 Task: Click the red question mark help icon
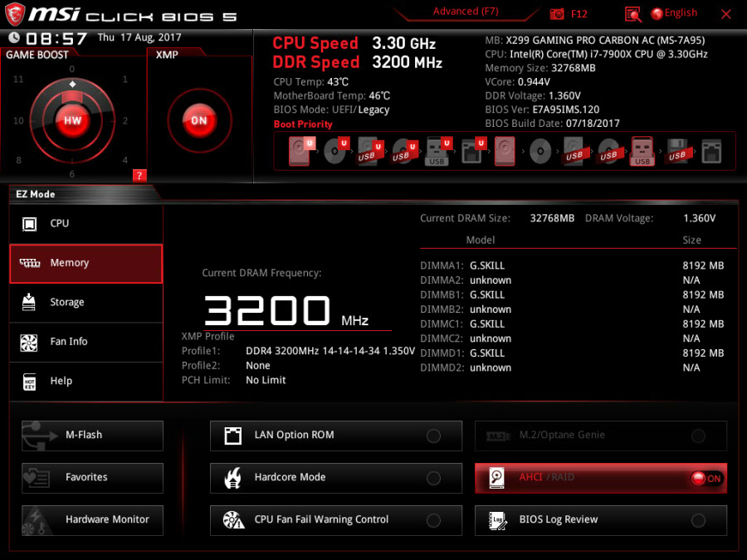(x=139, y=175)
